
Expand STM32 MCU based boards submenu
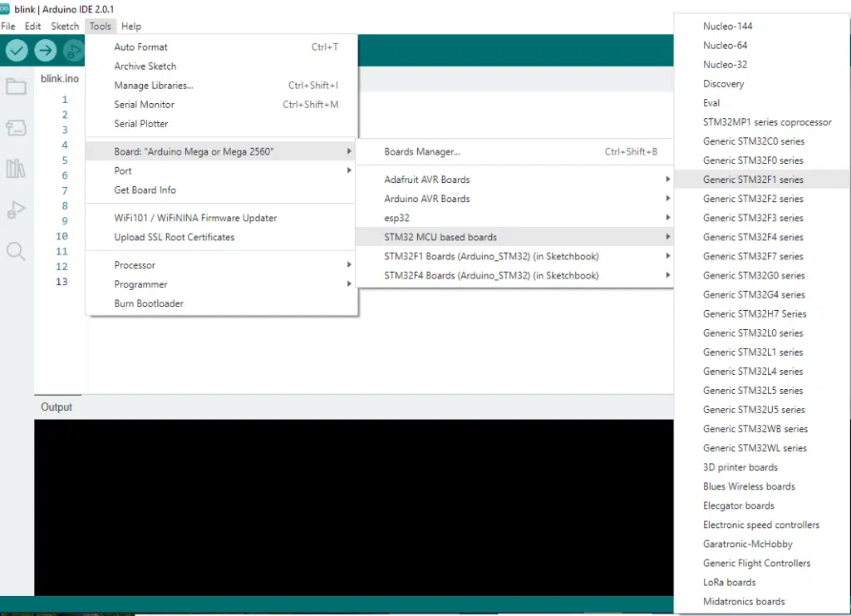[x=514, y=237]
